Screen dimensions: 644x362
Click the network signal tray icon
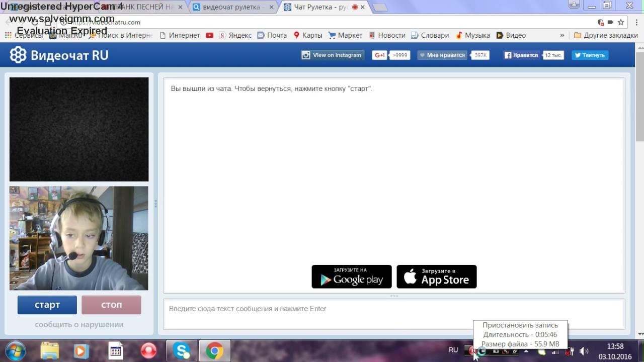(x=555, y=351)
